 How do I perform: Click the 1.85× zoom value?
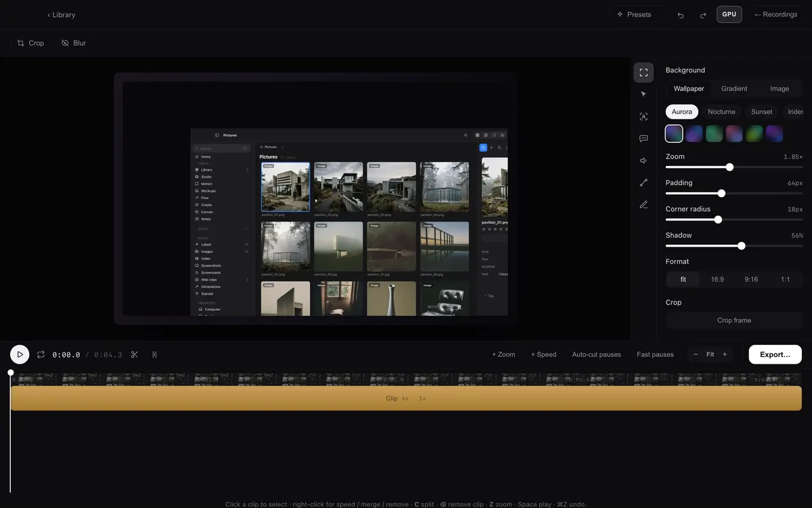793,157
